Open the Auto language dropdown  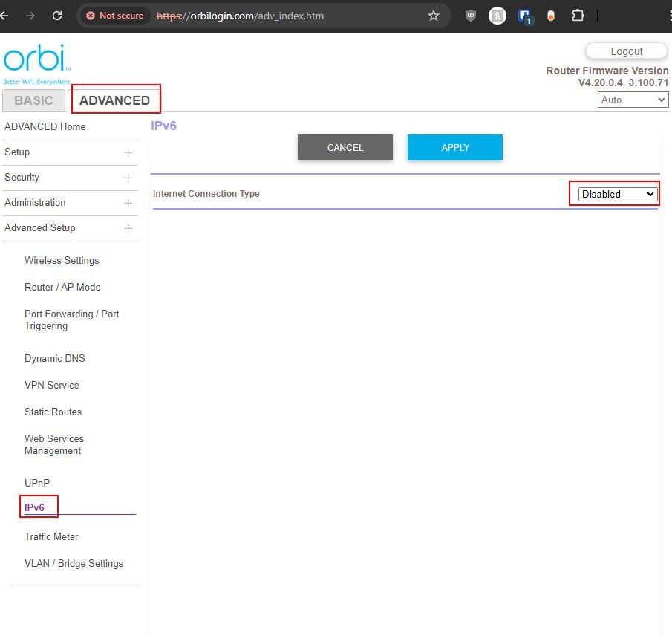click(x=633, y=100)
